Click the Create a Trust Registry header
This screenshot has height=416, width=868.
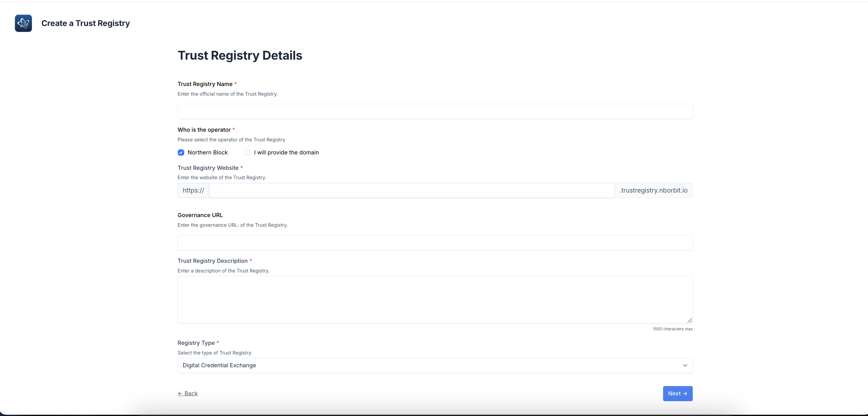click(85, 23)
